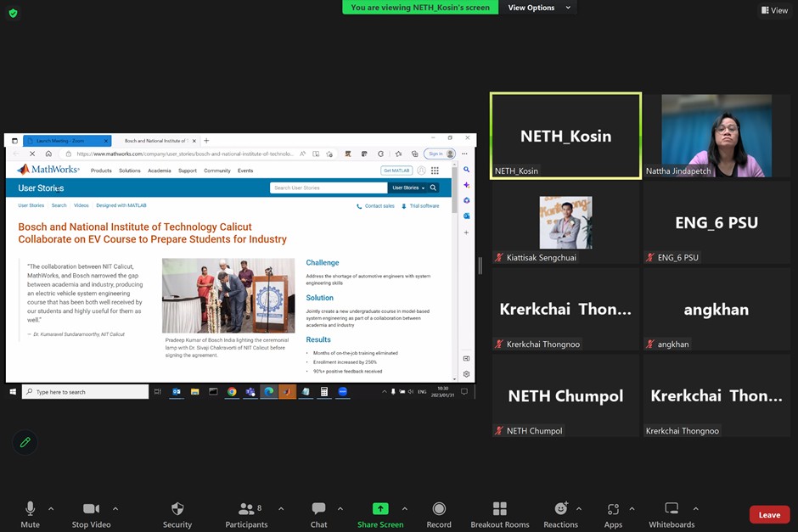
Task: Click the Calculator icon in shared taskbar
Action: coord(324,392)
